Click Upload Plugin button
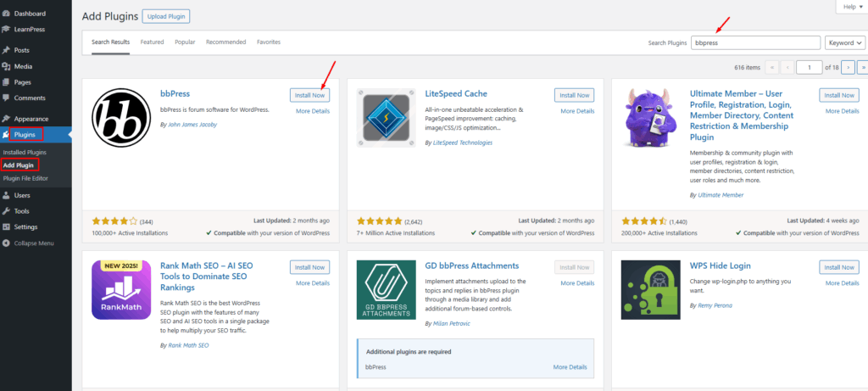Viewport: 868px width, 391px height. click(166, 17)
